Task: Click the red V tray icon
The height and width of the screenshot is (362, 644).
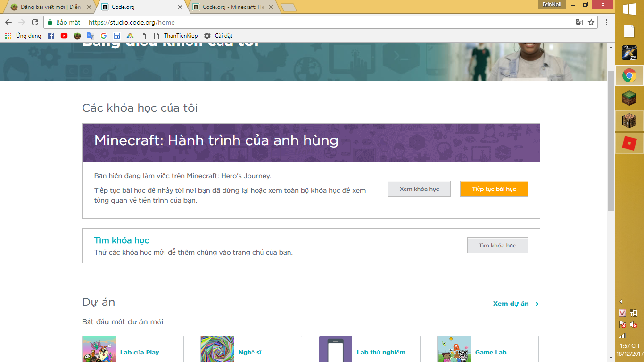Action: [x=622, y=313]
